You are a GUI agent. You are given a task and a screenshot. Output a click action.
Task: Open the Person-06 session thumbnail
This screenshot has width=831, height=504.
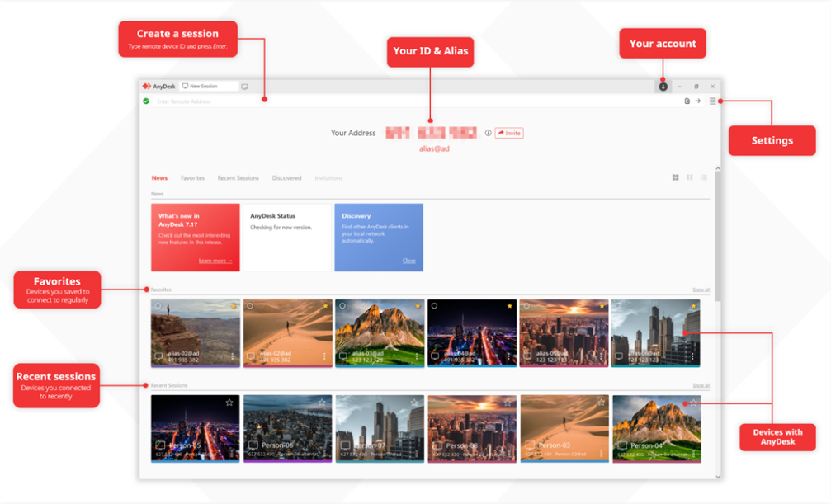[x=288, y=428]
